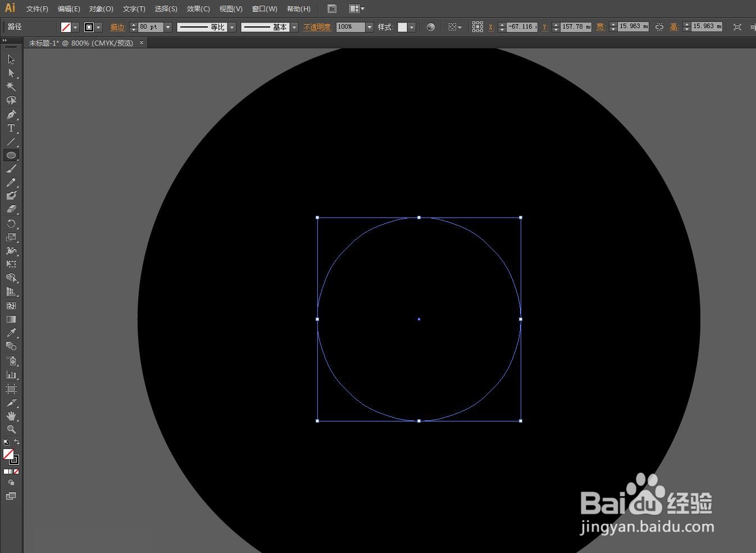The image size is (756, 553).
Task: Select the Pen tool
Action: click(11, 115)
